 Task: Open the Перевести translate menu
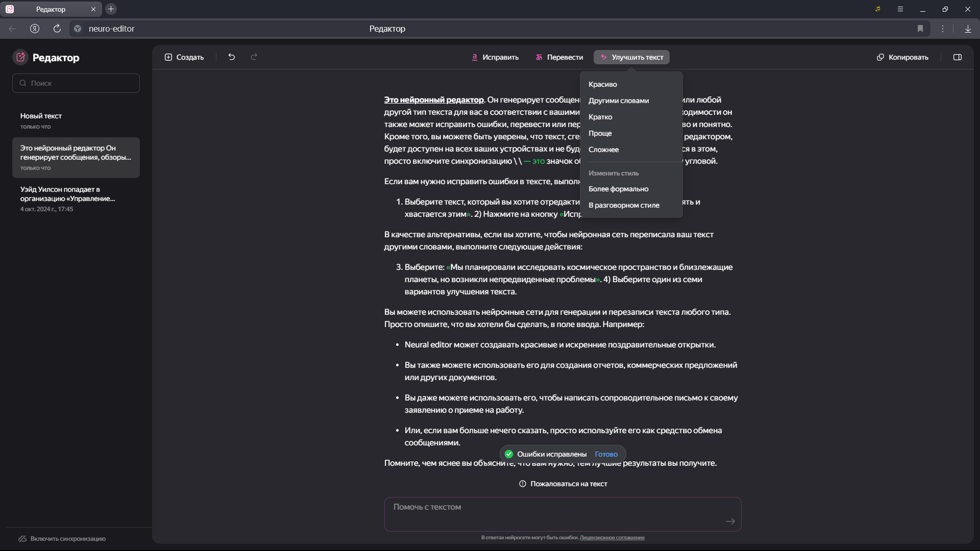pyautogui.click(x=559, y=57)
